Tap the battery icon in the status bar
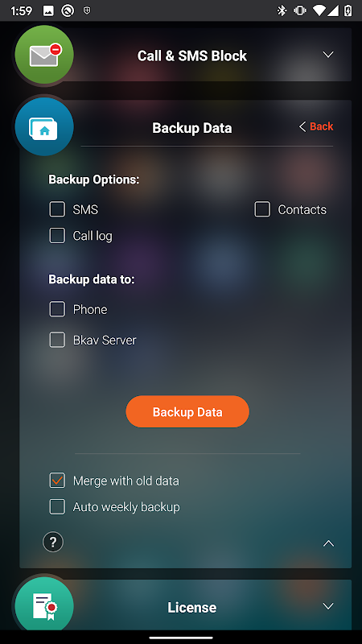Image resolution: width=362 pixels, height=644 pixels. point(348,10)
